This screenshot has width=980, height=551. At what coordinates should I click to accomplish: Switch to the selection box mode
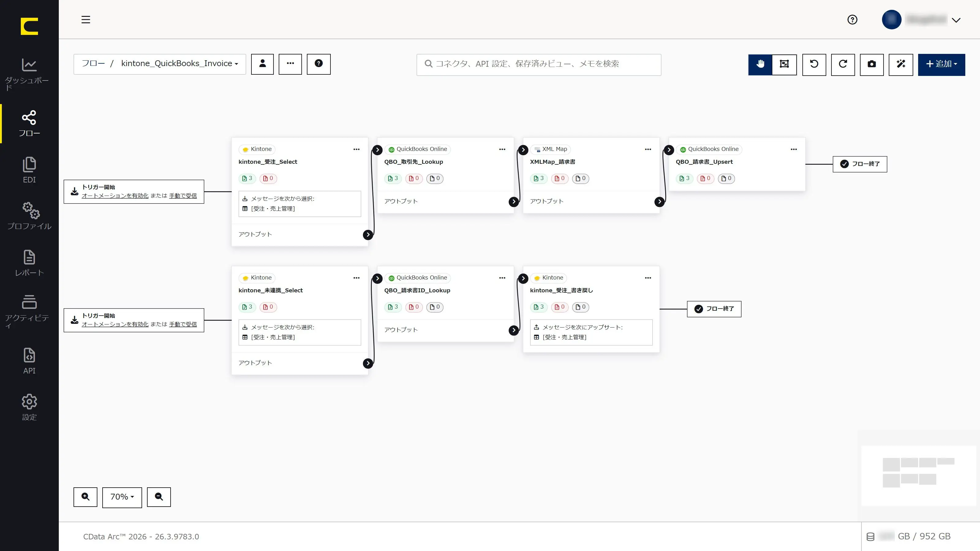(784, 64)
